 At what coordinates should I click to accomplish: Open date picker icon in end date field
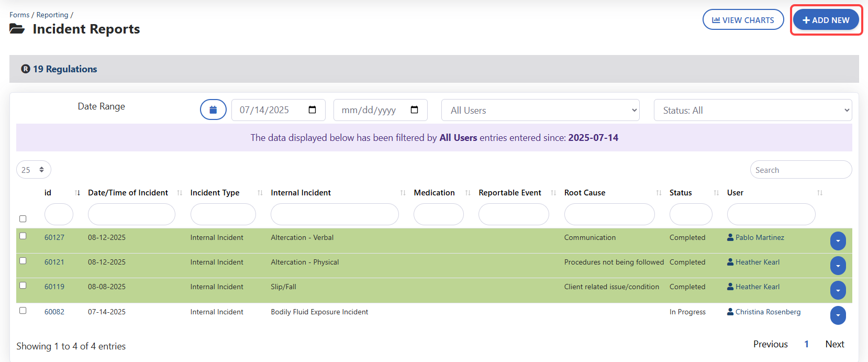[x=414, y=110]
